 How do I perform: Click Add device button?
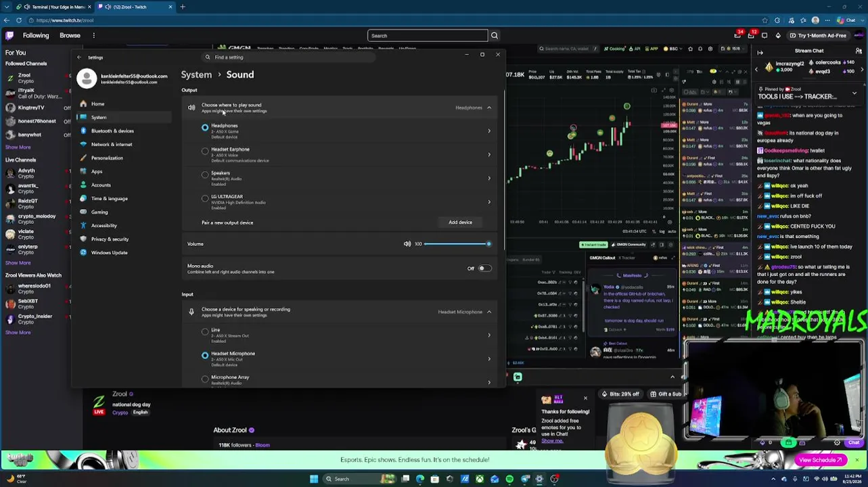[x=460, y=223]
